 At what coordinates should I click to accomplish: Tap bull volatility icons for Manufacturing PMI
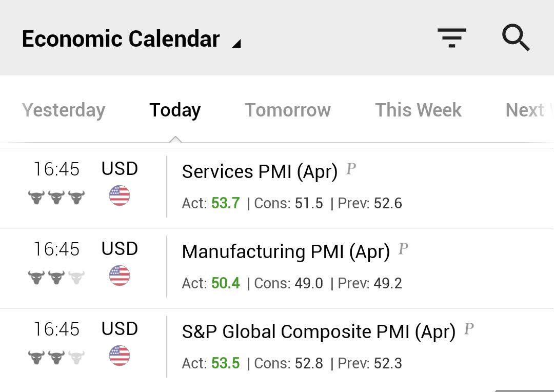(56, 277)
